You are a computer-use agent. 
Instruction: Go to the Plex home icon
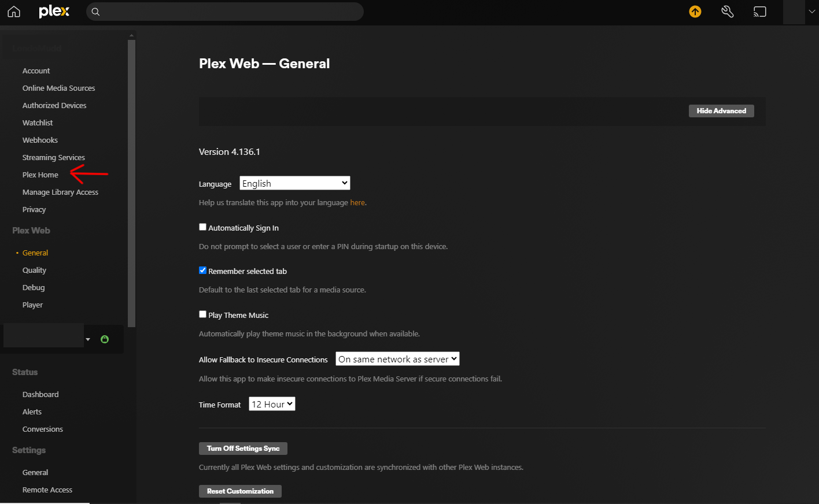click(x=14, y=12)
